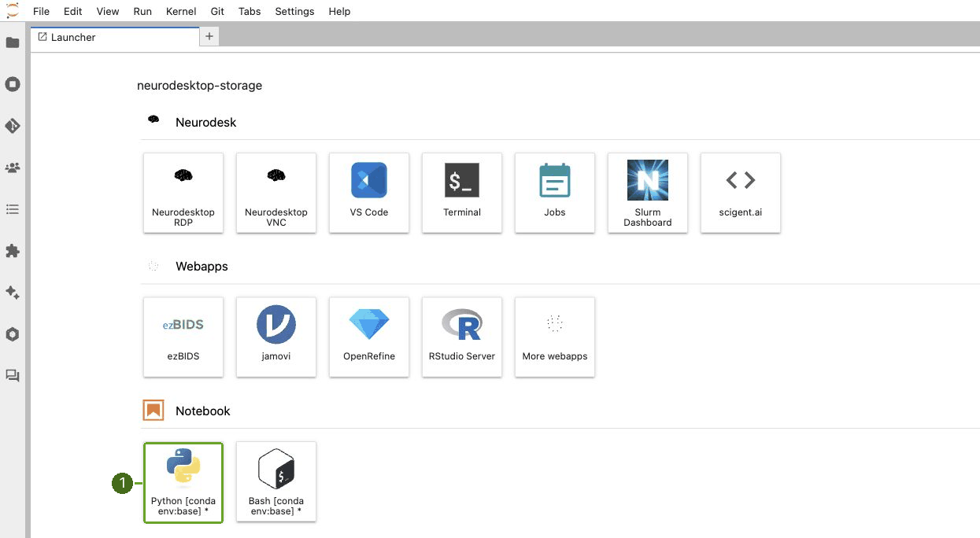Open the Settings menu
This screenshot has width=980, height=538.
[x=294, y=11]
